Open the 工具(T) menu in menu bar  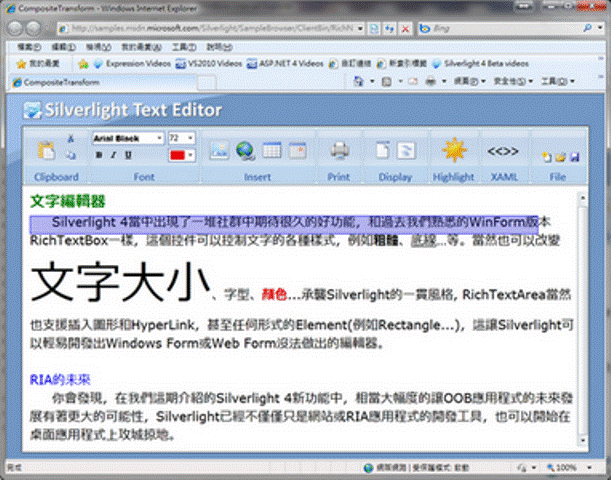(184, 47)
